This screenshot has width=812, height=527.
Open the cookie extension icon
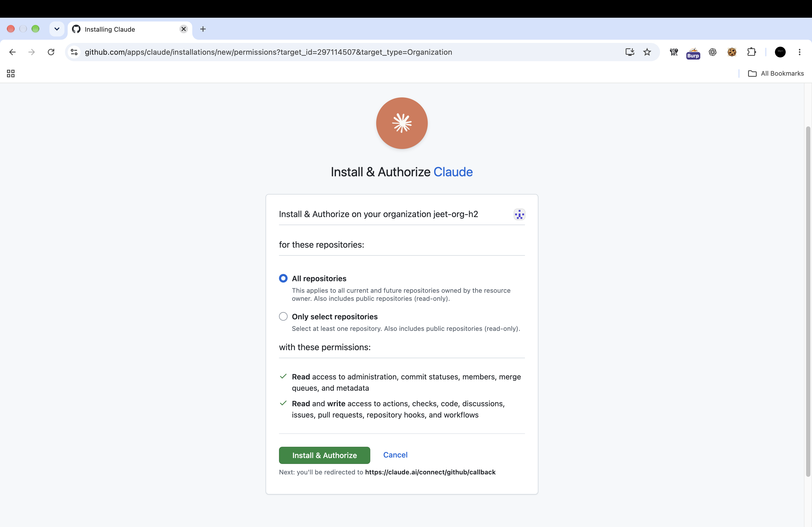click(x=732, y=52)
